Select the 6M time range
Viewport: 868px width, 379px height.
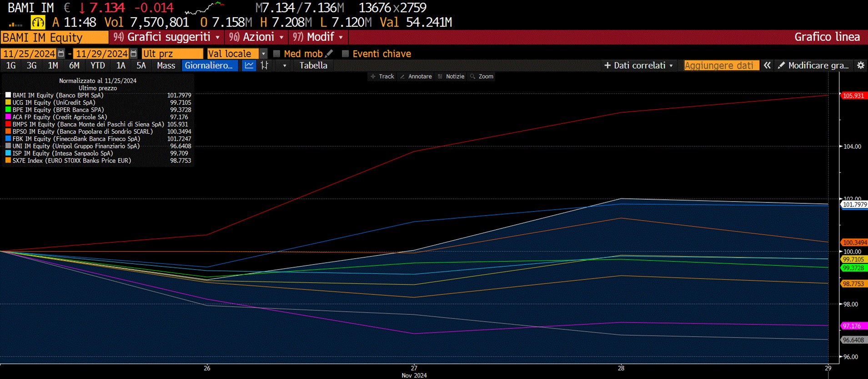pyautogui.click(x=74, y=66)
